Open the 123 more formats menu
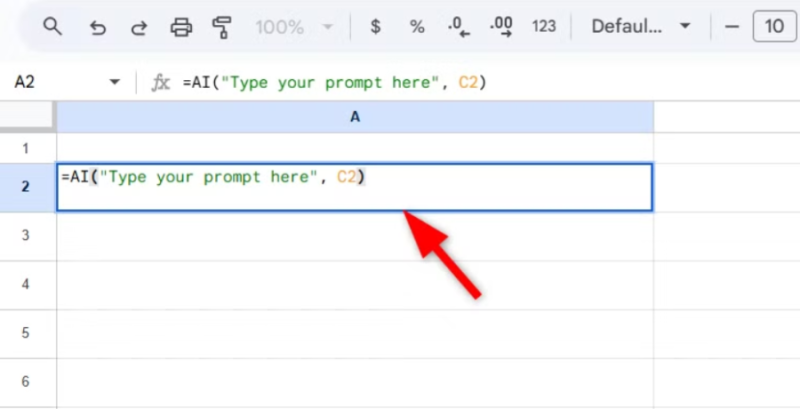Viewport: 800px width, 409px height. click(544, 27)
